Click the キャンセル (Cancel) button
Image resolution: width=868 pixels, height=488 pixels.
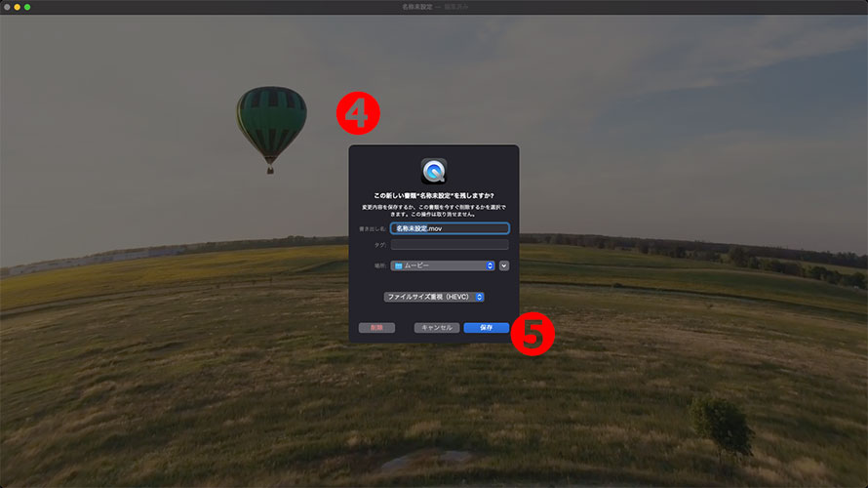point(437,328)
